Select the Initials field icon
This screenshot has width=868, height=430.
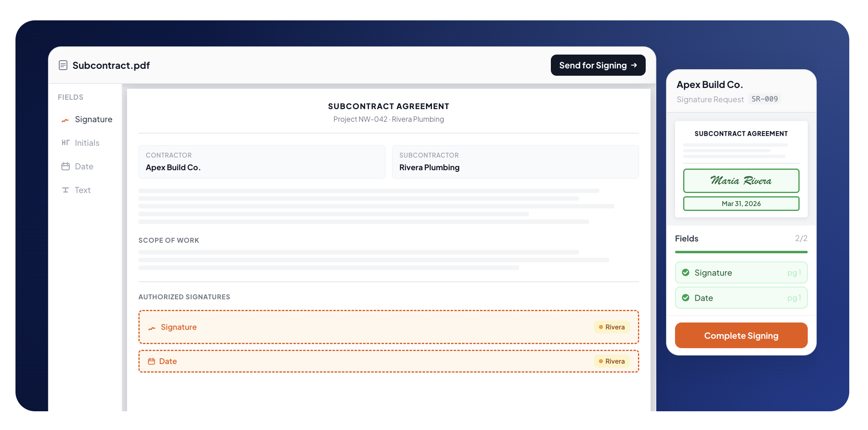click(x=66, y=143)
